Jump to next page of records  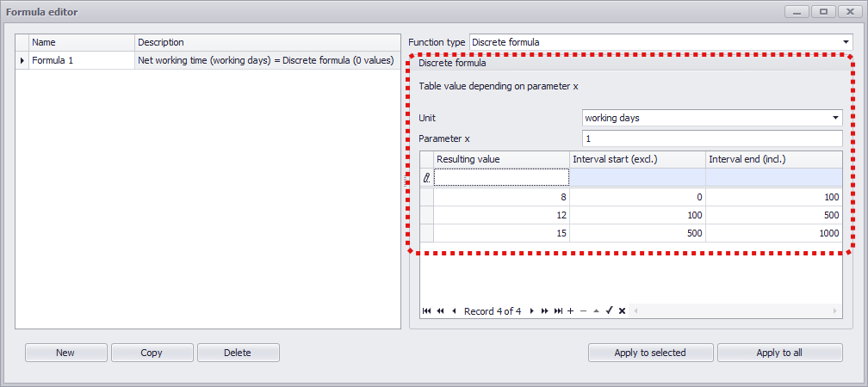545,311
